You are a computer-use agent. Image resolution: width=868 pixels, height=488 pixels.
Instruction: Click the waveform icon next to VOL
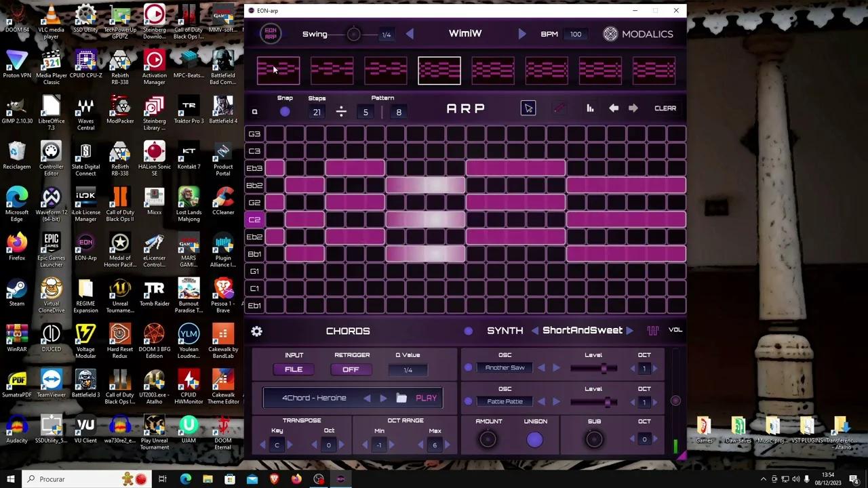coord(653,330)
